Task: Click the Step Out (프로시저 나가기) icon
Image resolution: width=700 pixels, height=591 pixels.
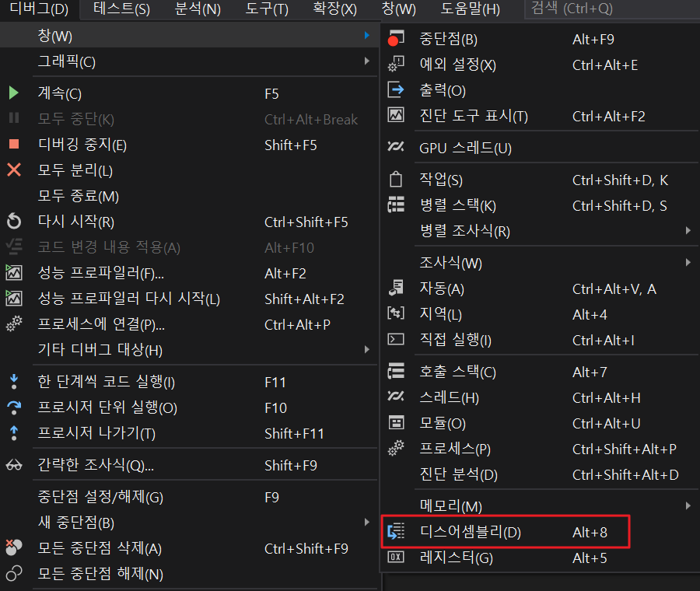Action: pyautogui.click(x=14, y=433)
